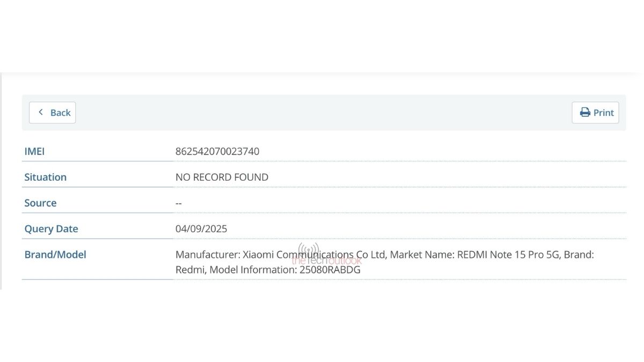Click the Print button label
Image resolution: width=644 pixels, height=362 pixels.
(603, 113)
